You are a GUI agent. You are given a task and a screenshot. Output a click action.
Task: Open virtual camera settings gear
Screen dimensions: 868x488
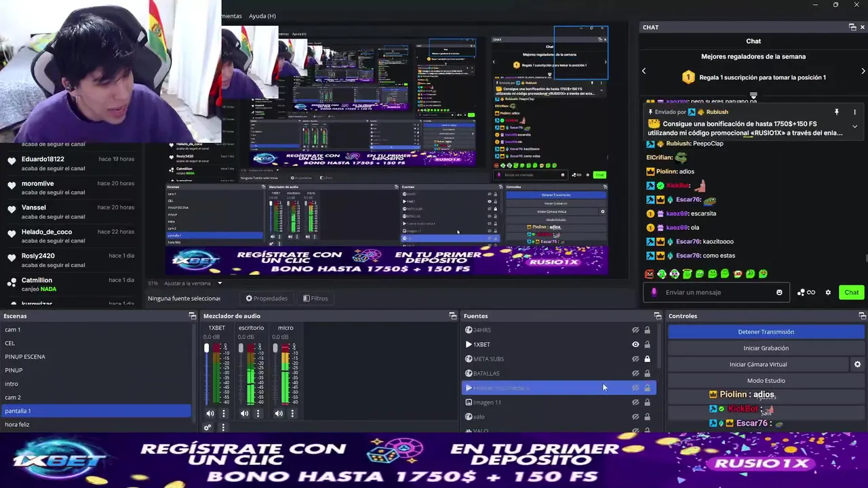coord(857,364)
